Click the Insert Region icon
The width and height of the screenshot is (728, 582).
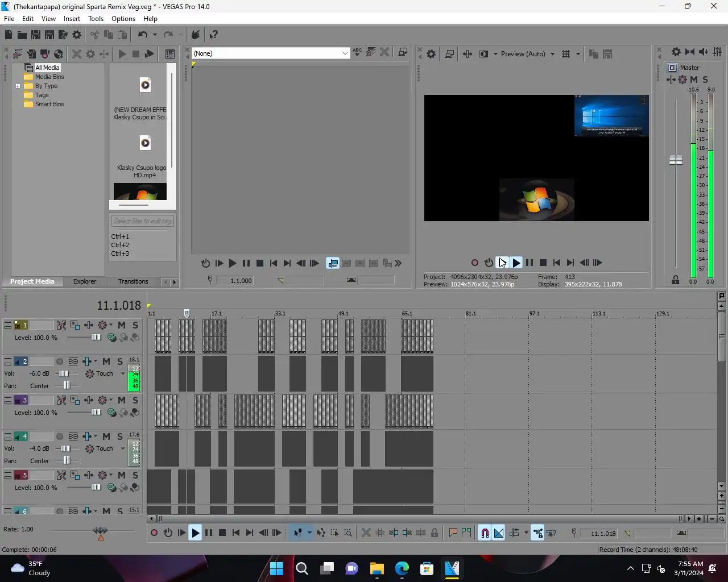coord(466,533)
